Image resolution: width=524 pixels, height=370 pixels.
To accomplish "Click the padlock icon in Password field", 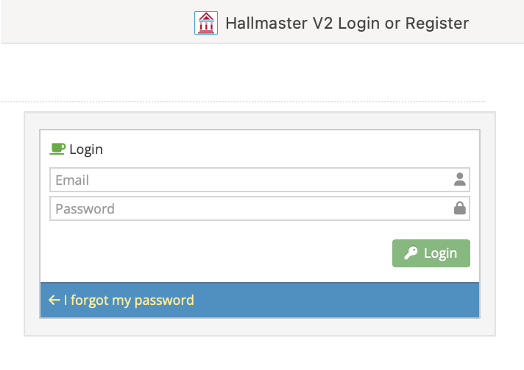I will pyautogui.click(x=460, y=208).
